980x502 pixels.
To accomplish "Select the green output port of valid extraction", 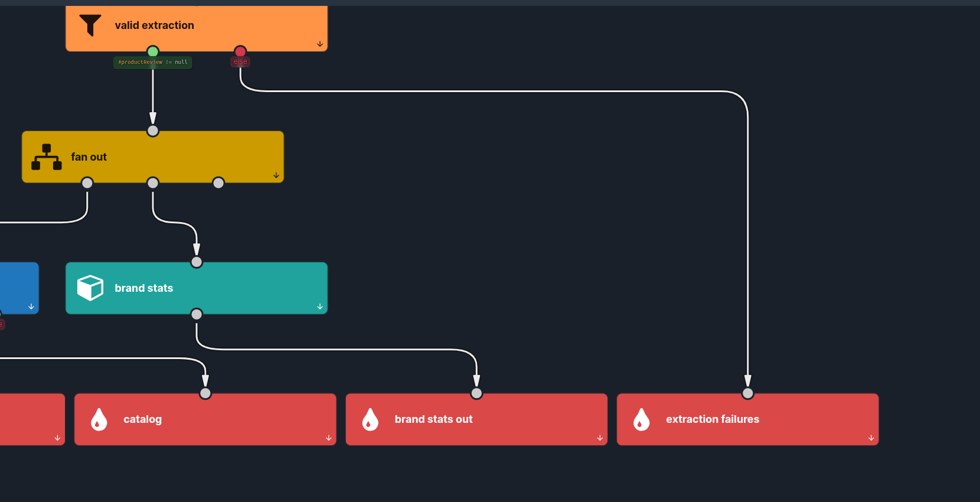I will 153,51.
